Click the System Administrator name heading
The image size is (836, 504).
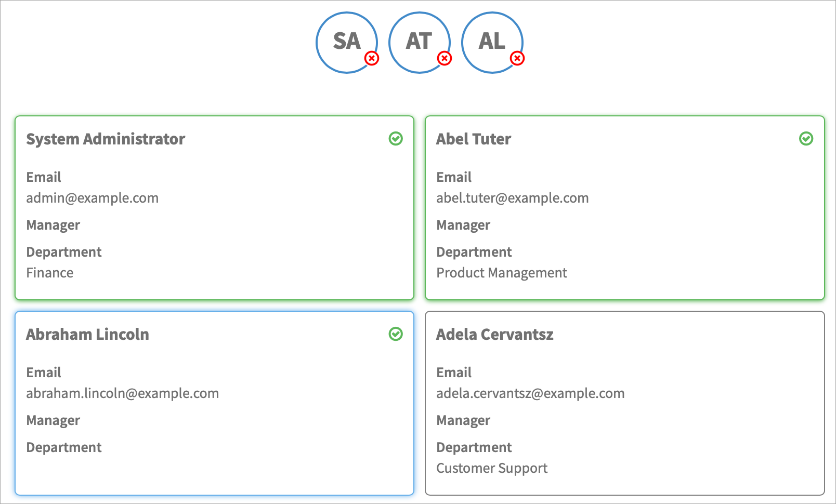[106, 139]
